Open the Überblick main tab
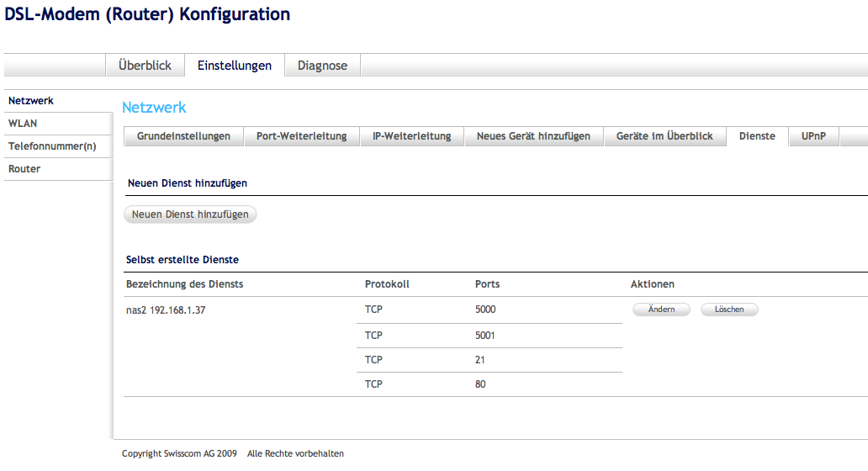This screenshot has width=868, height=471. [145, 66]
